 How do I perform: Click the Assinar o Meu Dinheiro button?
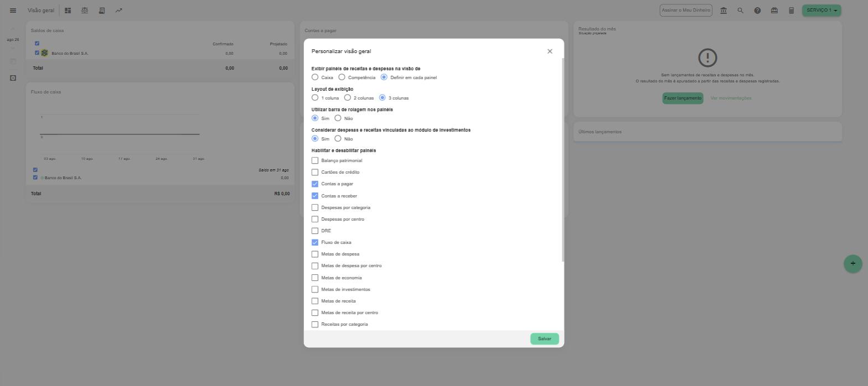pos(686,11)
